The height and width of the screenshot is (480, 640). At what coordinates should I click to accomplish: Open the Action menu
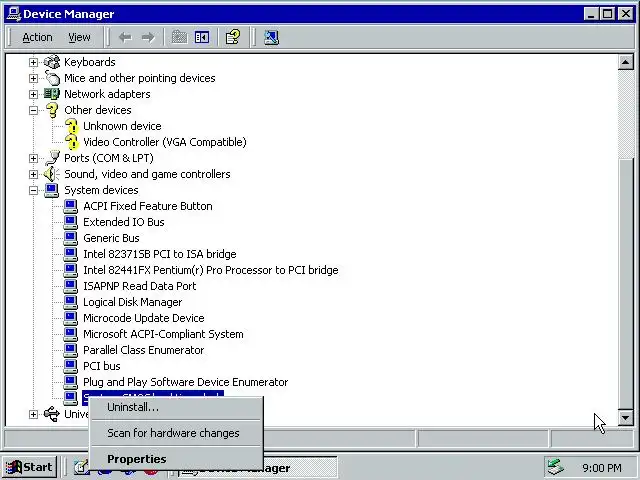click(37, 38)
